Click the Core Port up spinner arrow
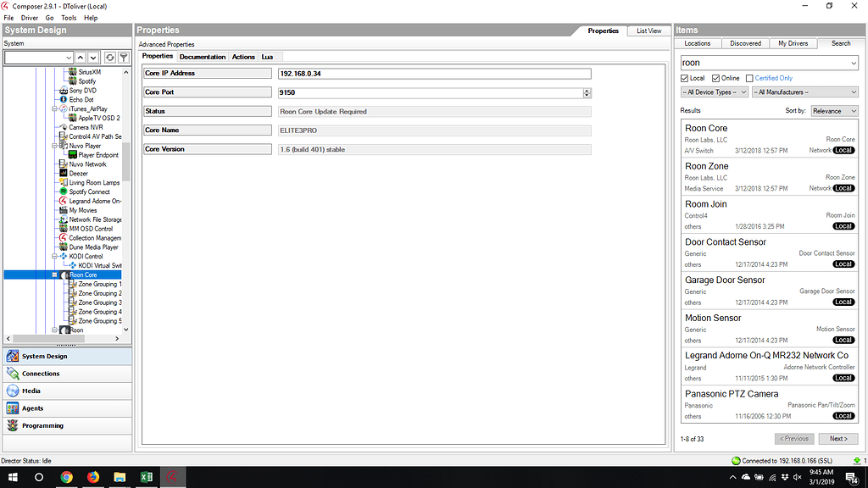The image size is (868, 488). 587,90
